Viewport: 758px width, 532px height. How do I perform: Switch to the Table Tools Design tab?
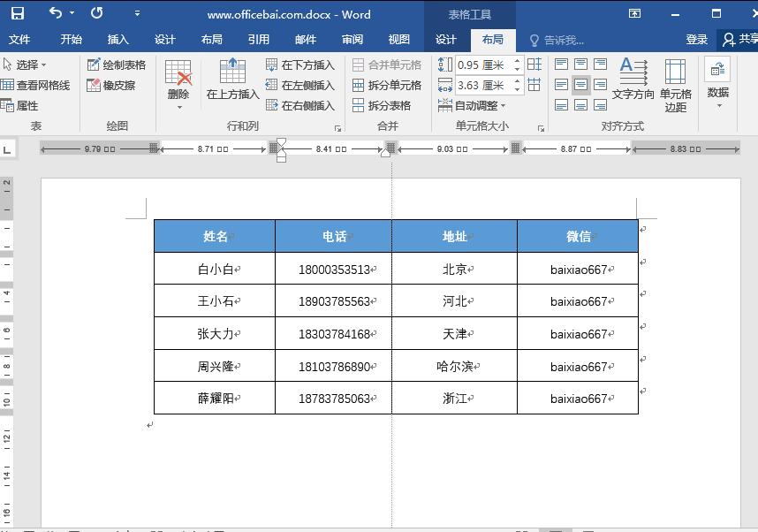[446, 39]
